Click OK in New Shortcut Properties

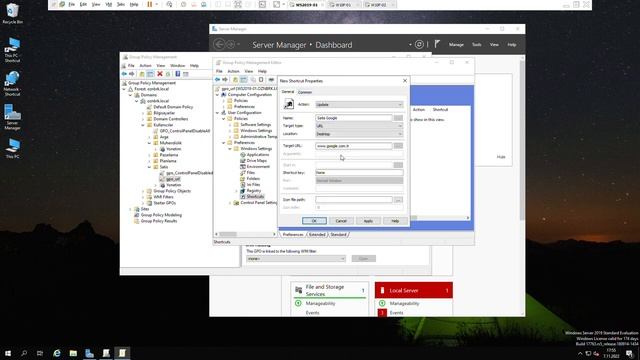tap(314, 221)
